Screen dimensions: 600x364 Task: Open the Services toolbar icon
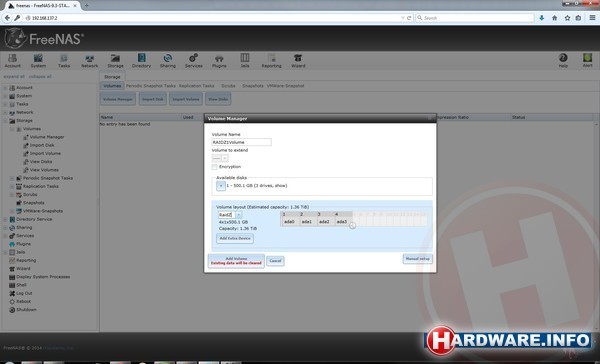(194, 61)
